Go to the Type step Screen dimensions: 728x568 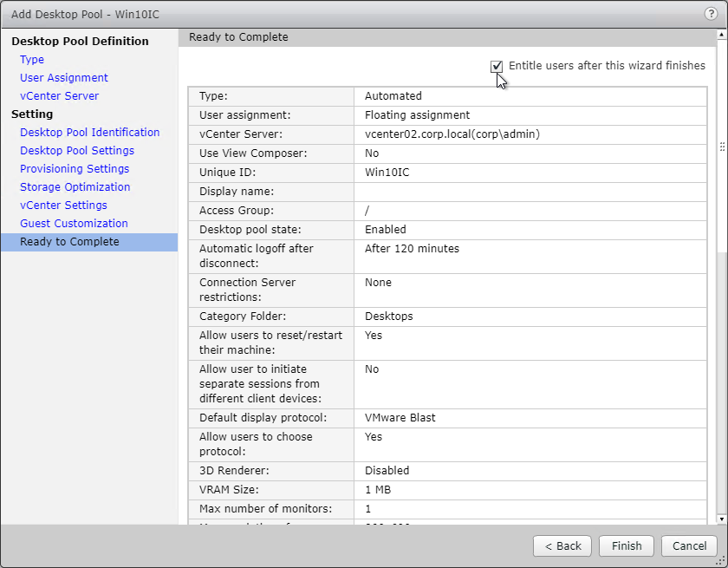[32, 60]
